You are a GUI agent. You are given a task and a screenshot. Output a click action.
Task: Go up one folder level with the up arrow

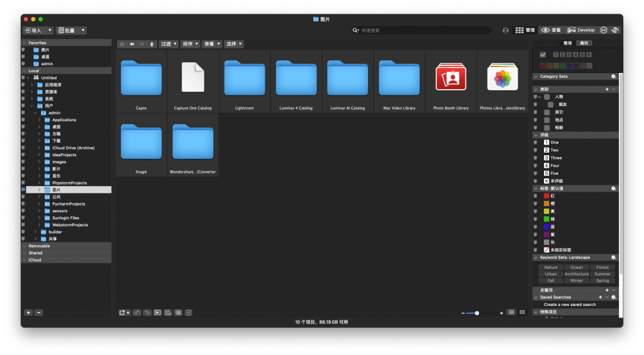[152, 44]
